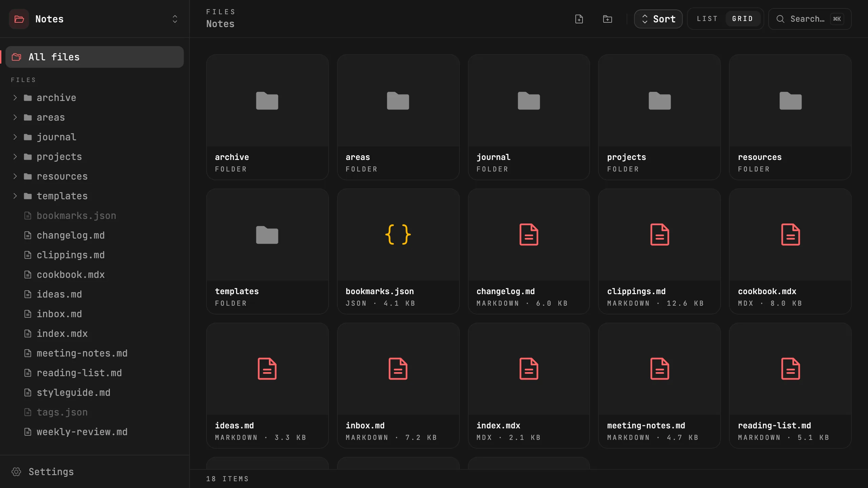Select bookmarks.json in sidebar tree
This screenshot has height=488, width=868.
95,216
